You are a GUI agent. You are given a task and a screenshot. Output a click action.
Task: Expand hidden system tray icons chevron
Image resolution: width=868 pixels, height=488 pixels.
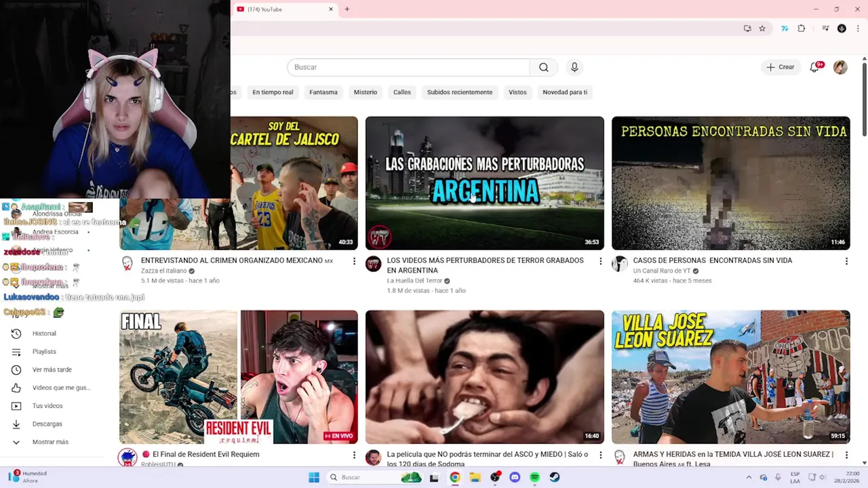click(749, 477)
